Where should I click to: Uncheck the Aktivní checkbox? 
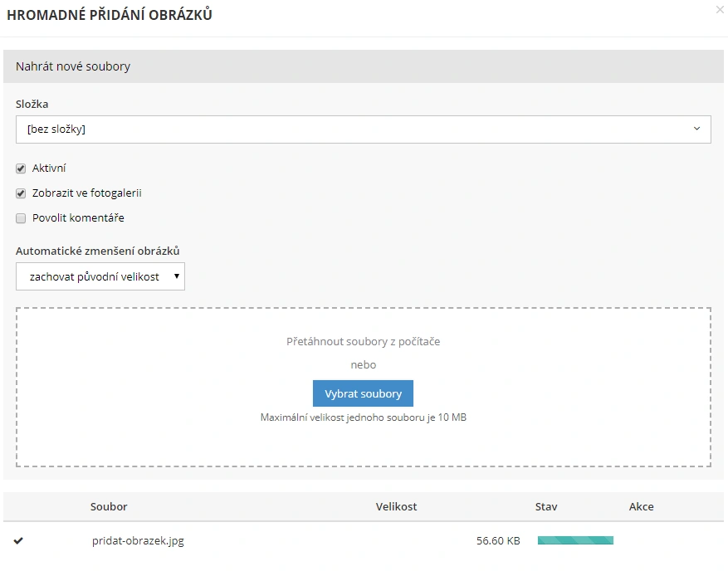click(22, 168)
